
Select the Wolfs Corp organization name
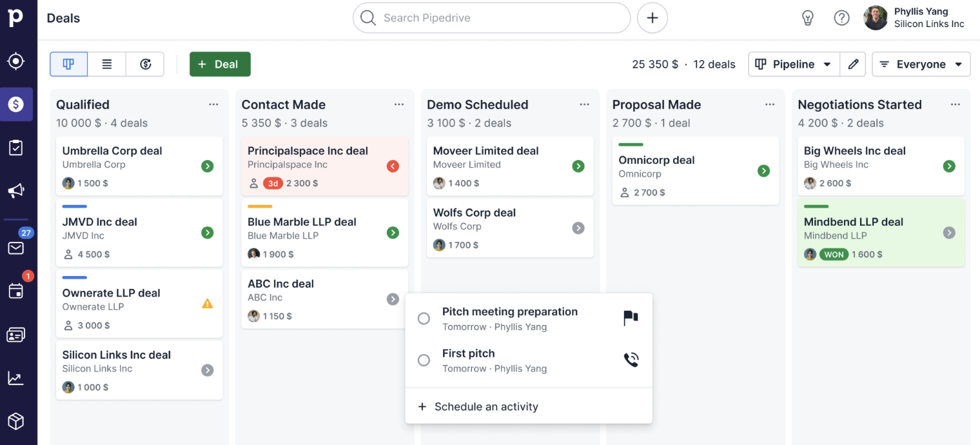(457, 227)
